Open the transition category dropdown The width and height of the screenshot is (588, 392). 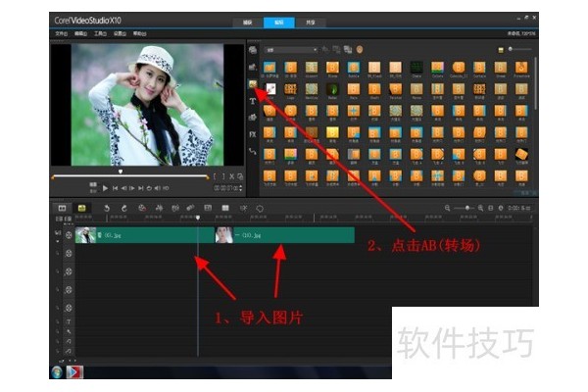coord(291,50)
